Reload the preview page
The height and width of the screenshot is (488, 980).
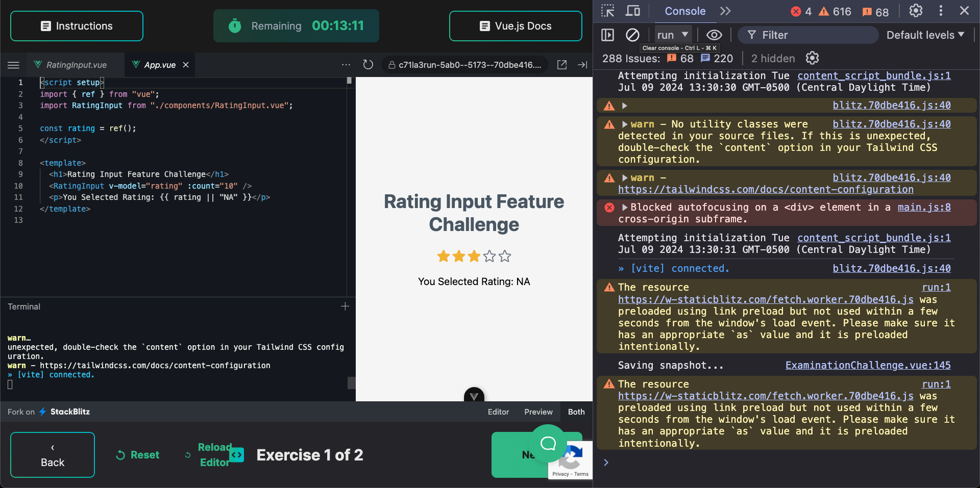tap(368, 65)
